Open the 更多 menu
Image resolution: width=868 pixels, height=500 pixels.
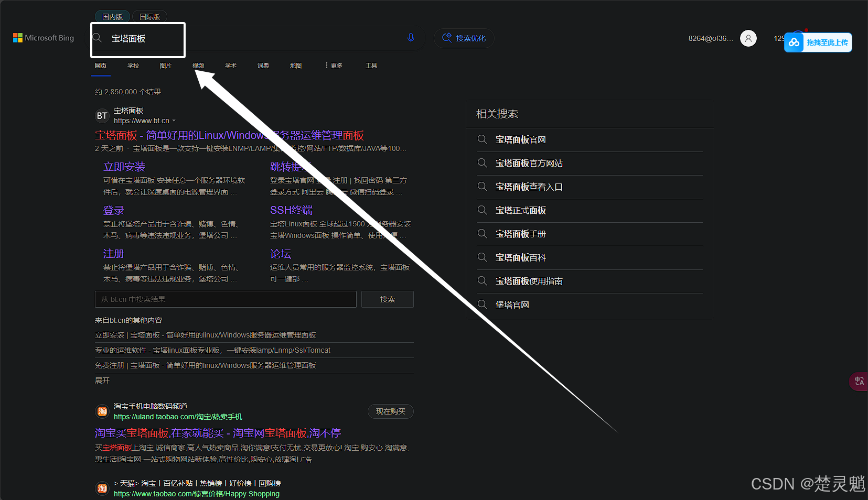[x=334, y=66]
